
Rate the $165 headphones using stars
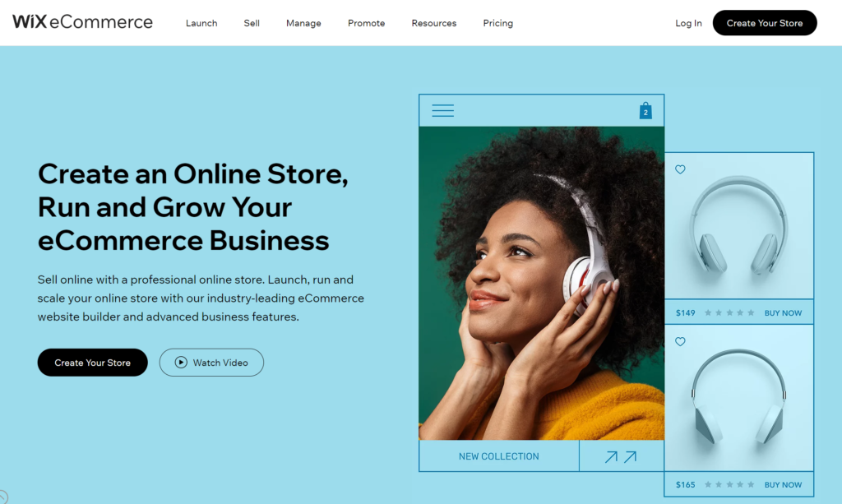[x=729, y=484]
